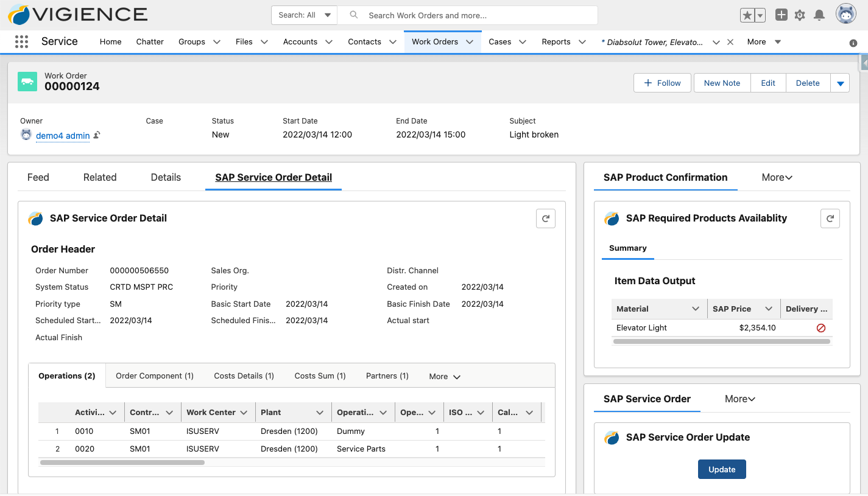Expand the favorites list arrow
Screen dimensions: 868x496
[x=760, y=15]
